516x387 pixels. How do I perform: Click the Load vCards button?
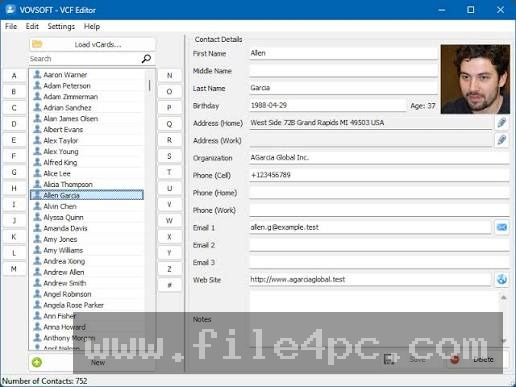(92, 44)
